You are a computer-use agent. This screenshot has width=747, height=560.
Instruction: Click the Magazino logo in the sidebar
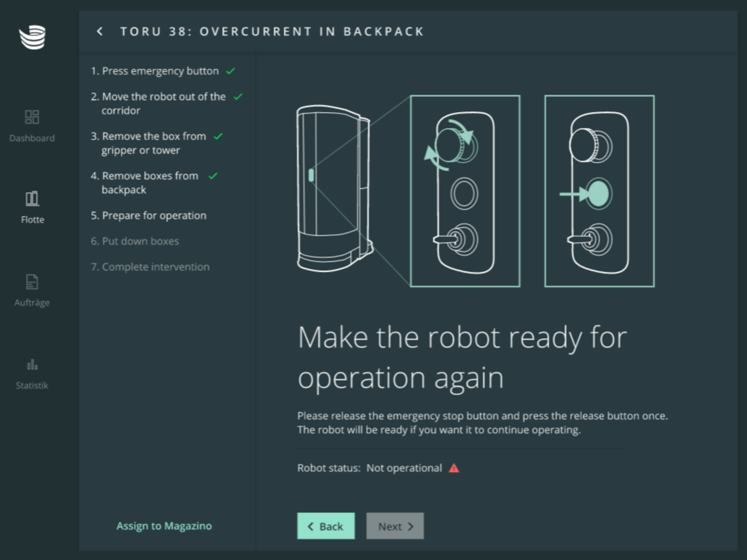[x=32, y=38]
